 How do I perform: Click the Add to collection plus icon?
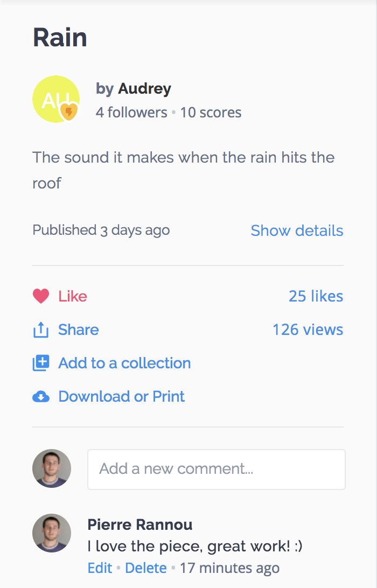[x=41, y=363]
